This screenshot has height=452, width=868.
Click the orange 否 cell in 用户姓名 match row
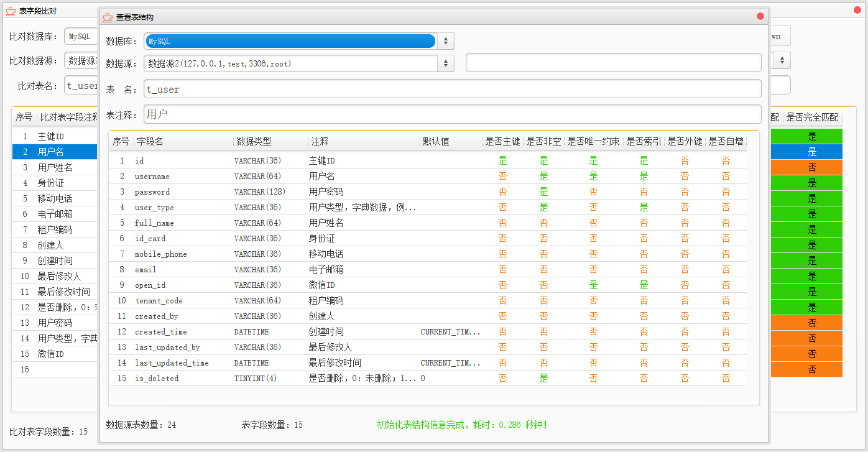click(811, 167)
